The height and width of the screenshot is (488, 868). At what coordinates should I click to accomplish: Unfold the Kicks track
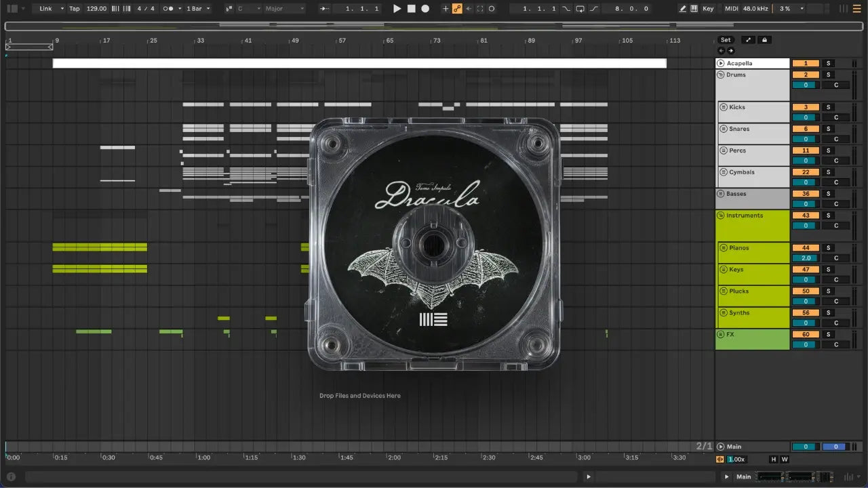(x=724, y=107)
